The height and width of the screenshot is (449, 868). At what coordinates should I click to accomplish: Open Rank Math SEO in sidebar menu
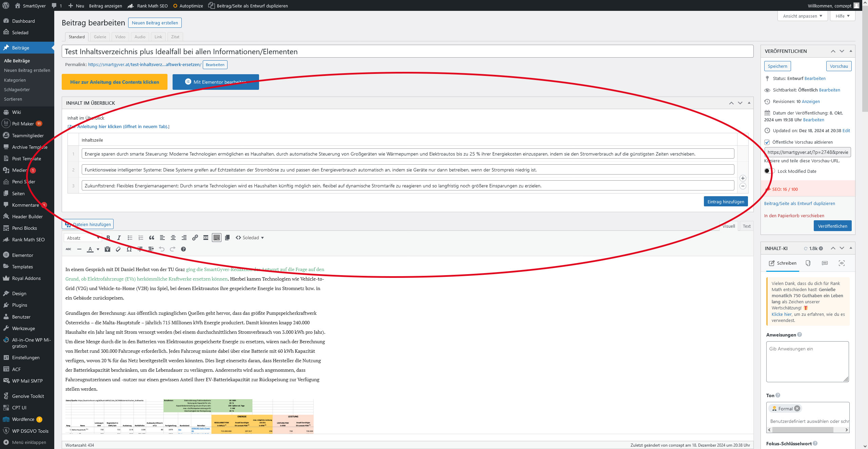(28, 240)
